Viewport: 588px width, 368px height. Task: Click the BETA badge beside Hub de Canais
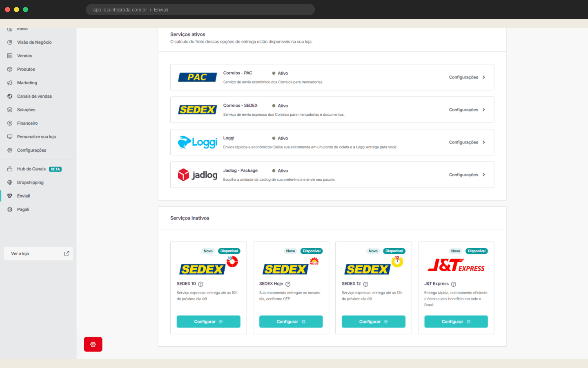click(55, 169)
